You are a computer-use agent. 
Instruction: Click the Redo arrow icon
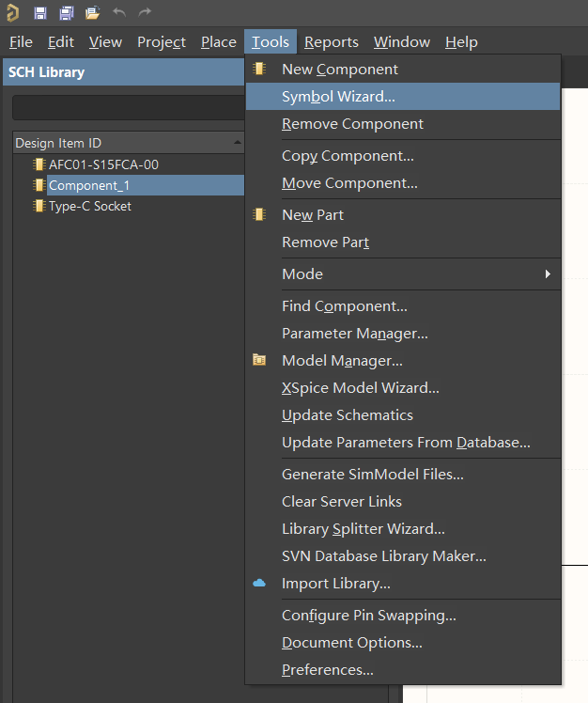[x=145, y=13]
